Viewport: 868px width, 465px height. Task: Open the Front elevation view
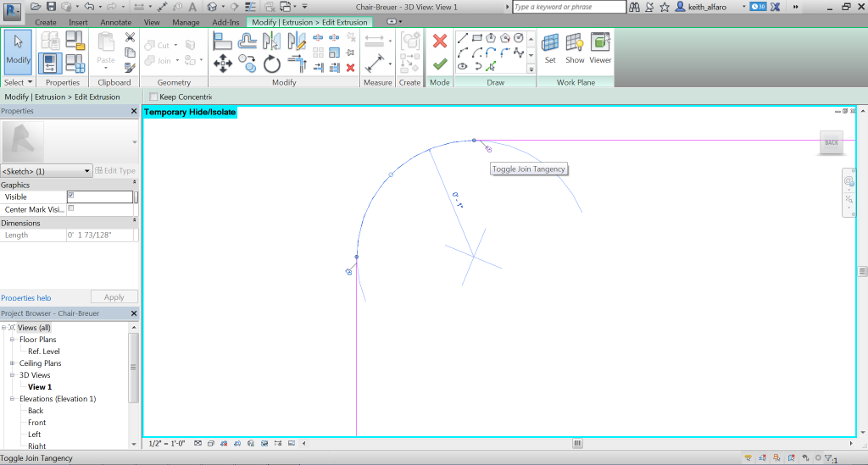coord(36,423)
